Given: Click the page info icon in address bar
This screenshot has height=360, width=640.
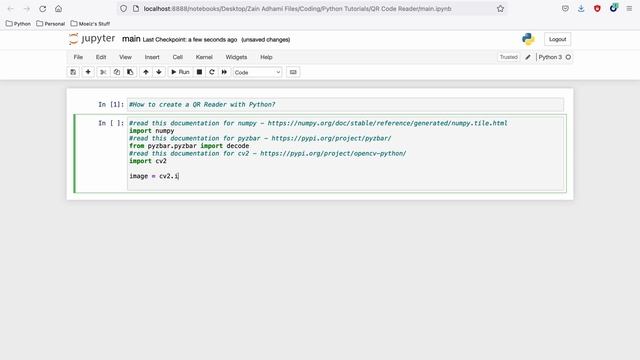Looking at the screenshot, I should pyautogui.click(x=136, y=9).
